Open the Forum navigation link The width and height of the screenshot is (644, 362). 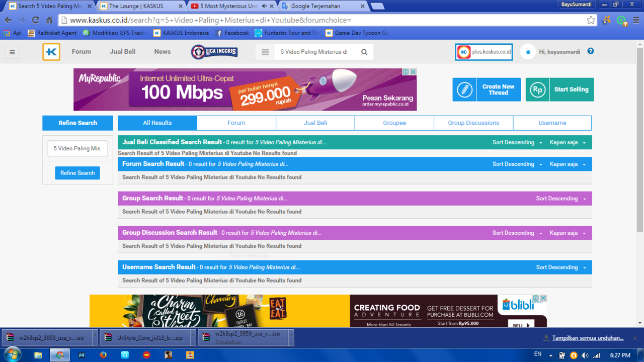[x=81, y=52]
